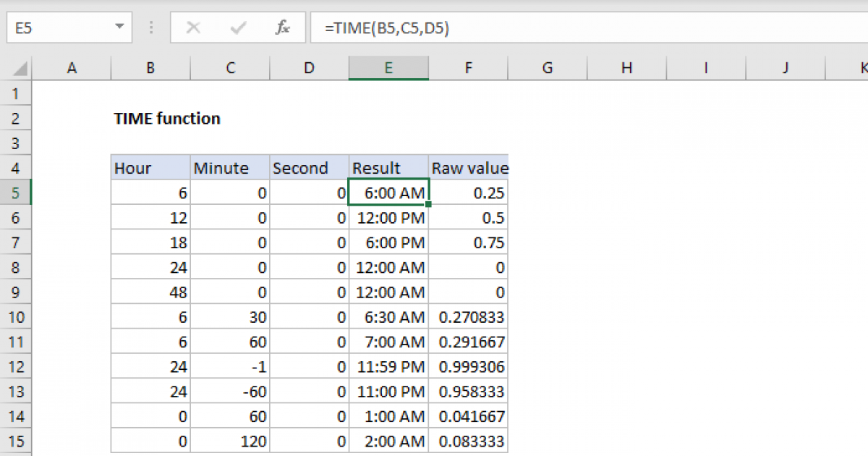868x456 pixels.
Task: Click the 'Minute' header cell
Action: tap(230, 168)
